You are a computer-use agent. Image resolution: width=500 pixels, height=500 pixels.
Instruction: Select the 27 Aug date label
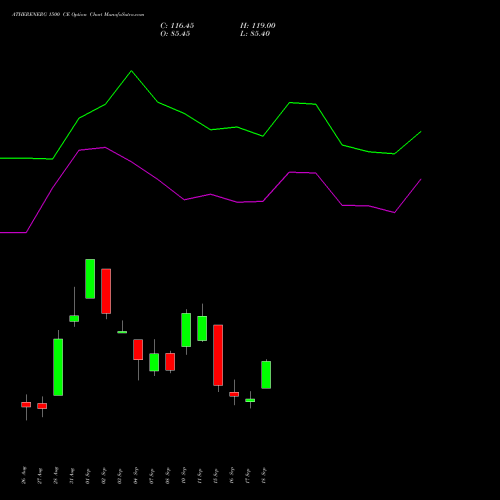tap(40, 475)
